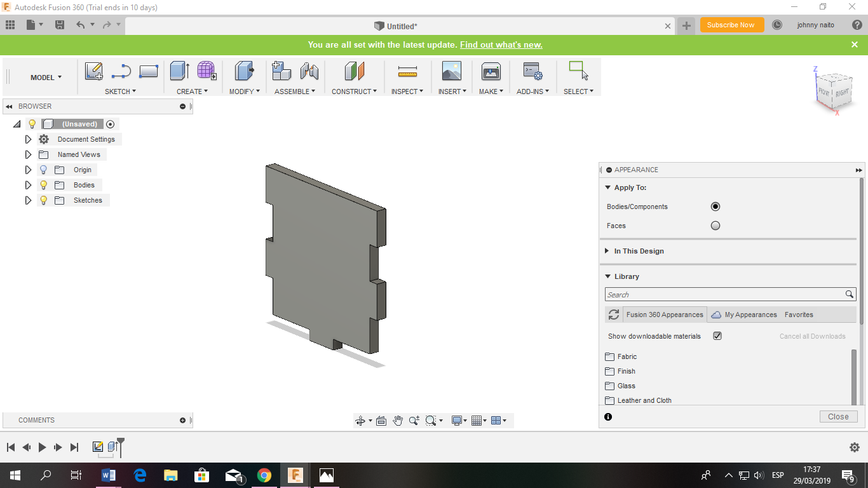This screenshot has width=868, height=488.
Task: Click the Save icon in top bar
Action: (60, 25)
